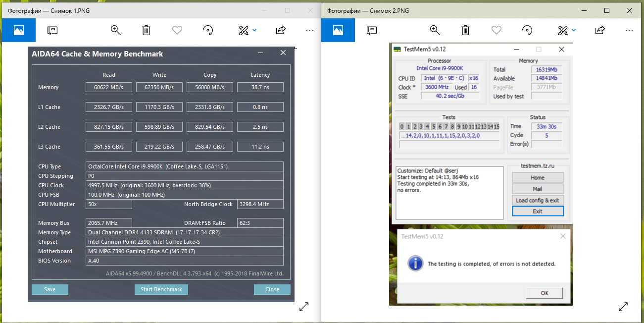Image resolution: width=644 pixels, height=323 pixels.
Task: Rotate the photo in Снимок 1.PNG window
Action: point(208,30)
